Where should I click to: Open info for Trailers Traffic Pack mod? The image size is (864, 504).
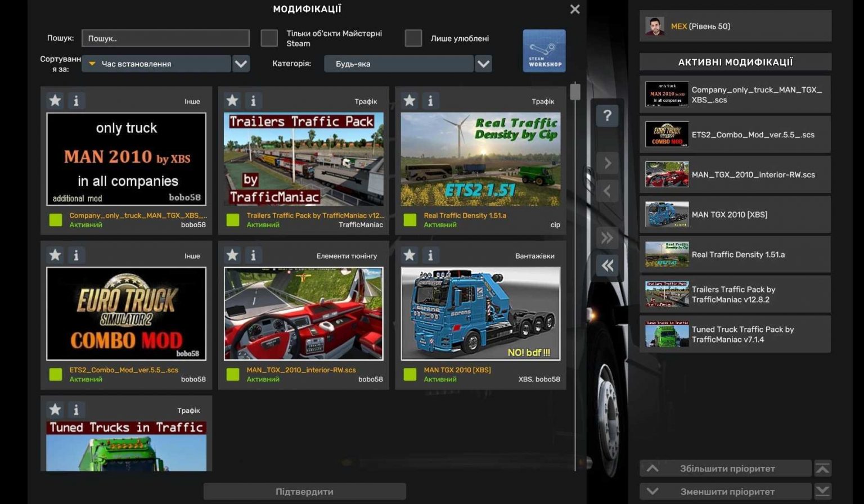[253, 100]
